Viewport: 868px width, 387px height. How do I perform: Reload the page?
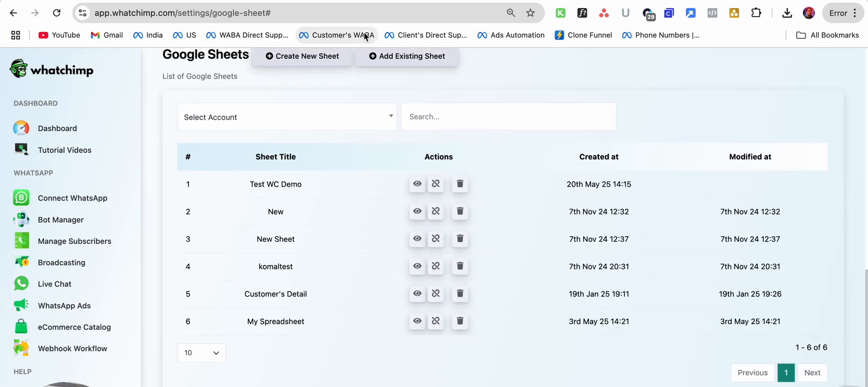click(56, 13)
